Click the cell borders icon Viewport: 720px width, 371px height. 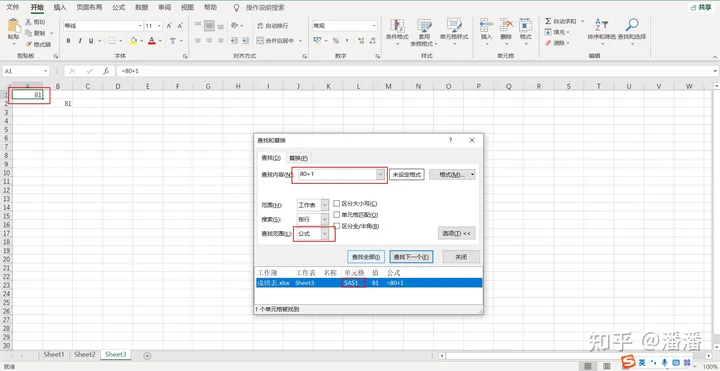(112, 41)
